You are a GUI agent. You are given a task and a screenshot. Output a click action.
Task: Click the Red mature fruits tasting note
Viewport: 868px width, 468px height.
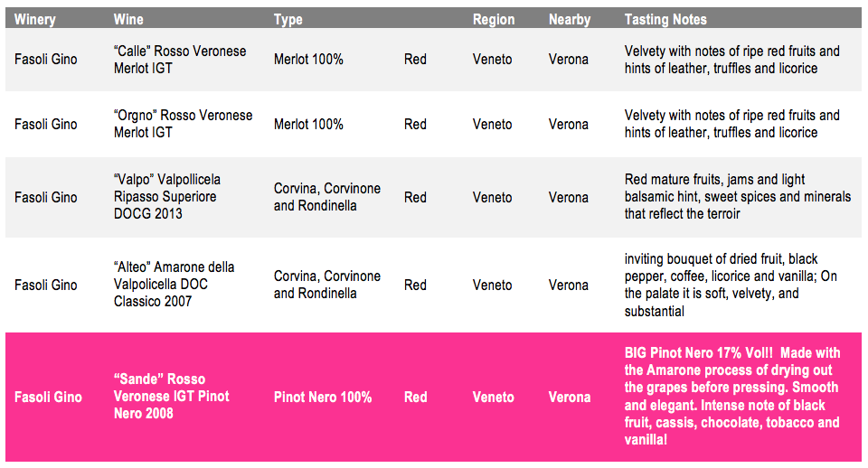[738, 196]
